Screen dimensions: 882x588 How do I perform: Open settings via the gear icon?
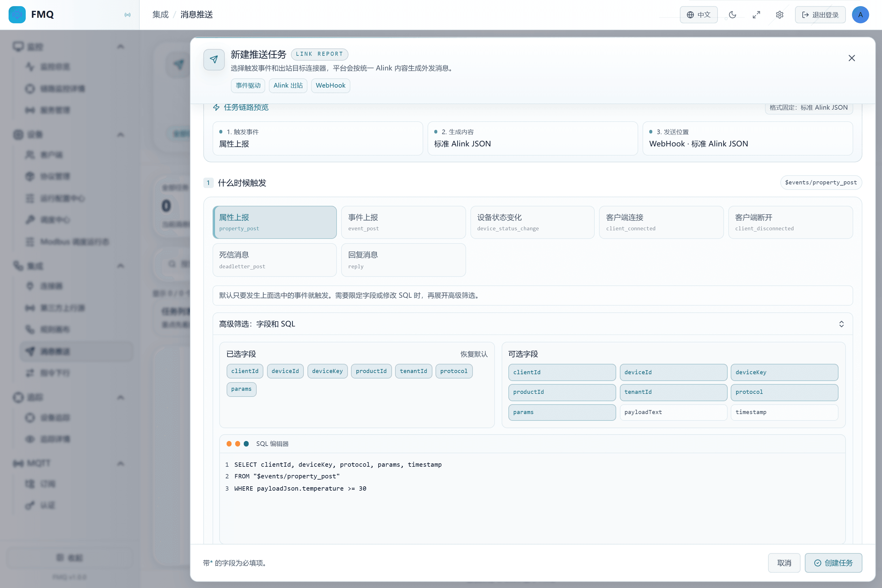780,15
